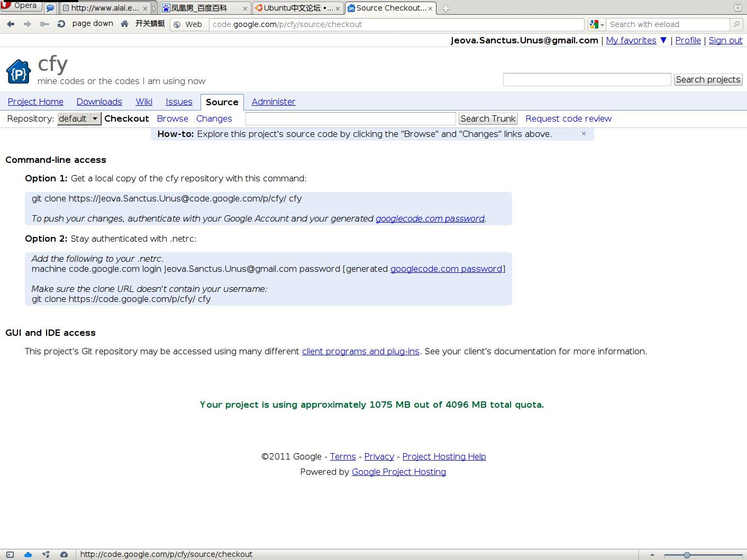Open Project Hosting Help link
747x560 pixels.
(444, 457)
